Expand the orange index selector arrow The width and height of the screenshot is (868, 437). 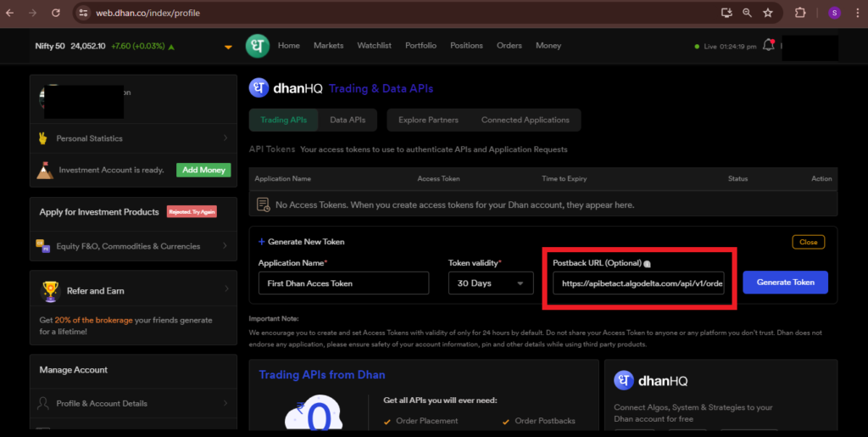click(x=228, y=47)
